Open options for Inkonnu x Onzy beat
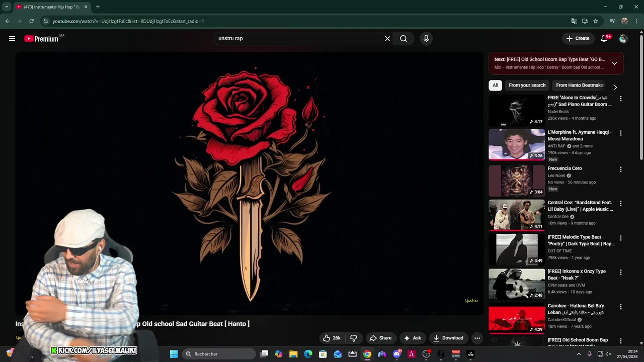This screenshot has width=644, height=362. click(x=621, y=273)
